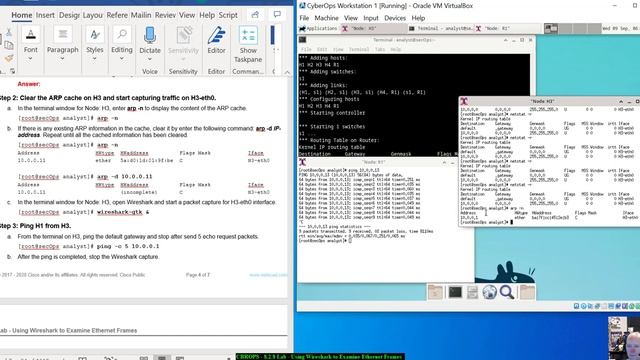The height and width of the screenshot is (360, 640).
Task: Click the Copy icon in Word clipboard
Action: (8, 45)
